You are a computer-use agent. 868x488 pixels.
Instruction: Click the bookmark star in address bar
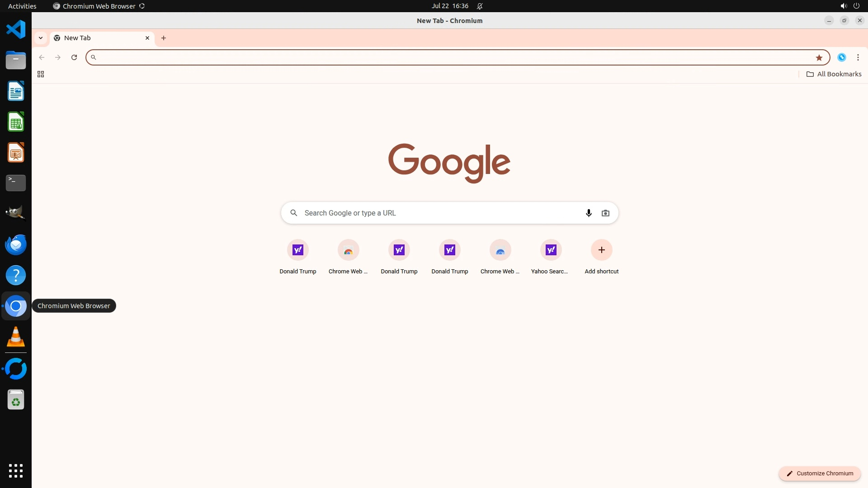819,57
